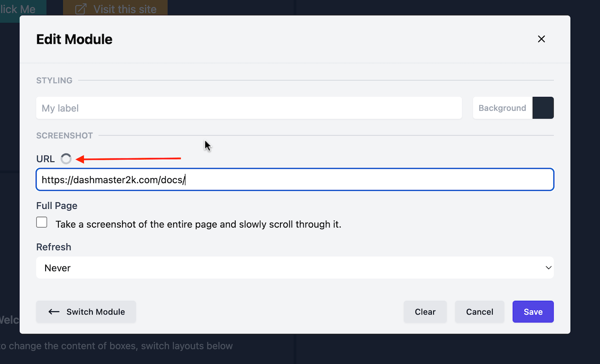600x364 pixels.
Task: Click the 'Take a screenshot of the entire page' text
Action: click(x=198, y=224)
